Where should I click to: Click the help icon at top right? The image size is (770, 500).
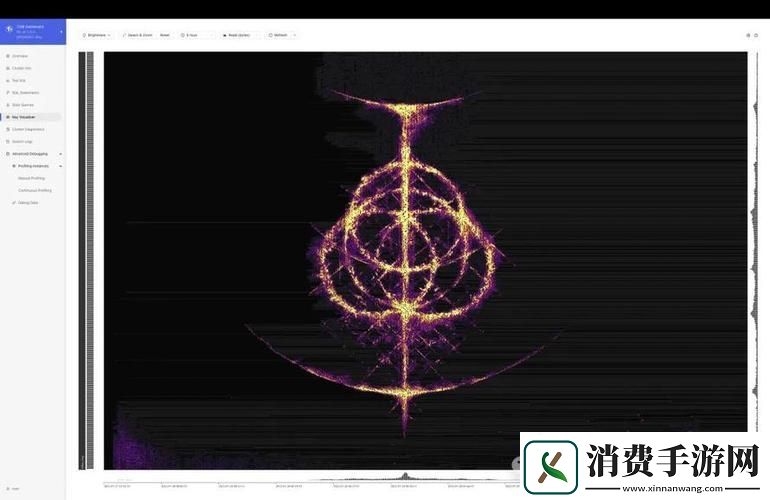pos(756,35)
